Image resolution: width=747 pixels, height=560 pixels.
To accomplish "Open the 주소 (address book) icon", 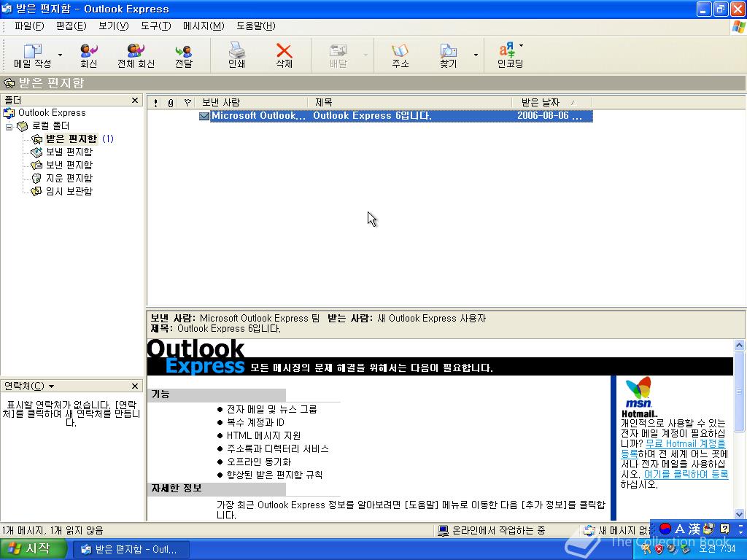I will [400, 55].
